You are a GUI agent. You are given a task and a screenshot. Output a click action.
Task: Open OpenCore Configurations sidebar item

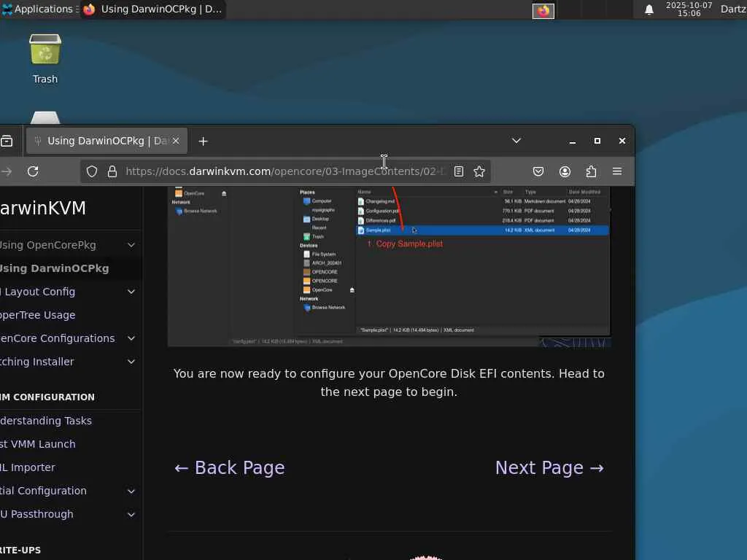click(57, 338)
